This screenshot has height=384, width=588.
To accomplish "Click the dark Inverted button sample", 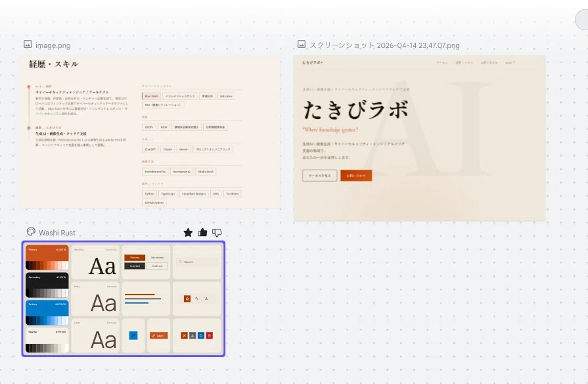I will 135,266.
